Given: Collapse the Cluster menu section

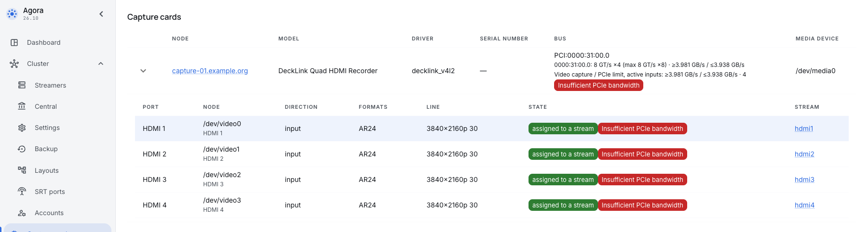Looking at the screenshot, I should (x=101, y=64).
